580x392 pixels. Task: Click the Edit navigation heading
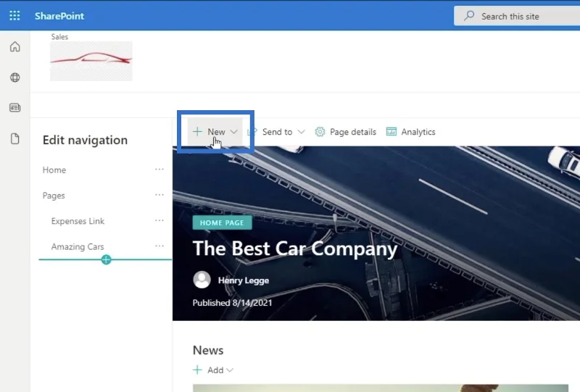point(85,140)
